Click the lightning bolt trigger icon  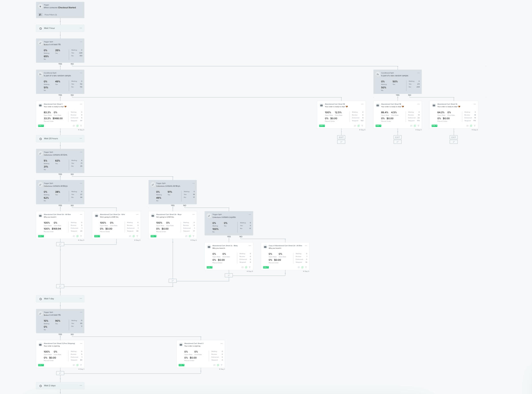click(40, 7)
